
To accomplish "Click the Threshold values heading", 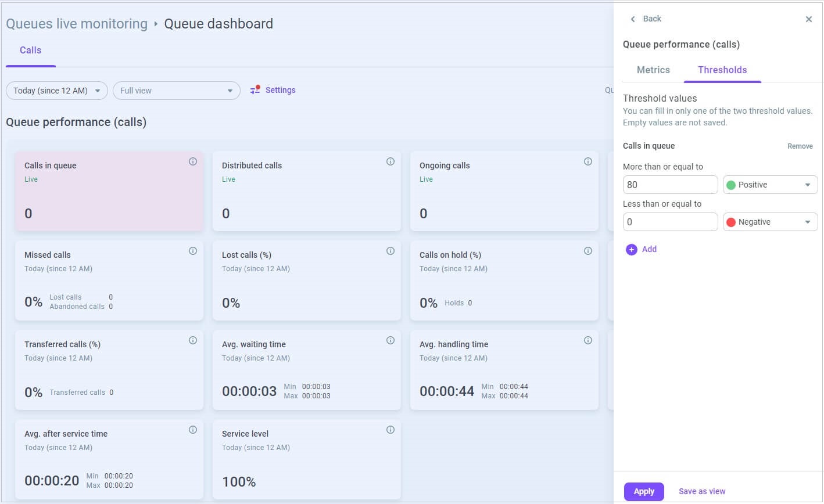I will [x=660, y=99].
